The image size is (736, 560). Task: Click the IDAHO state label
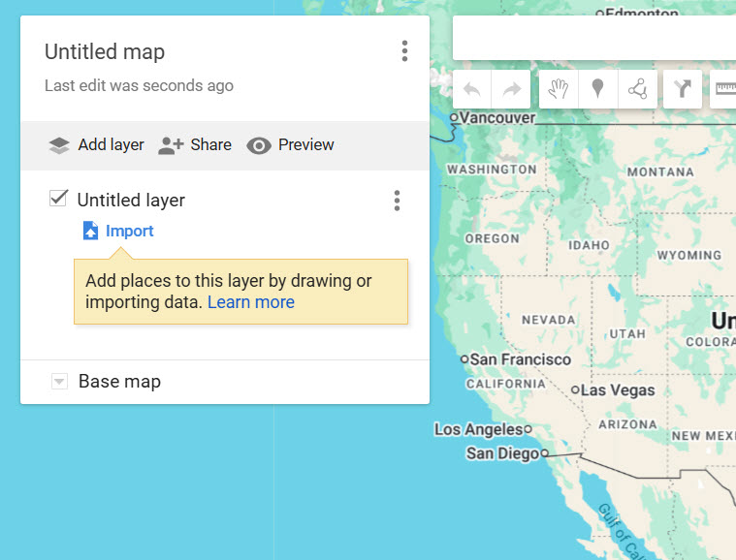coord(589,245)
